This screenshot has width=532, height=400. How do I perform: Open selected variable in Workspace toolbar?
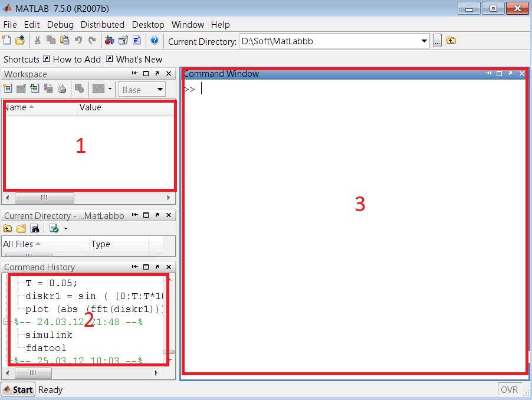coord(21,89)
